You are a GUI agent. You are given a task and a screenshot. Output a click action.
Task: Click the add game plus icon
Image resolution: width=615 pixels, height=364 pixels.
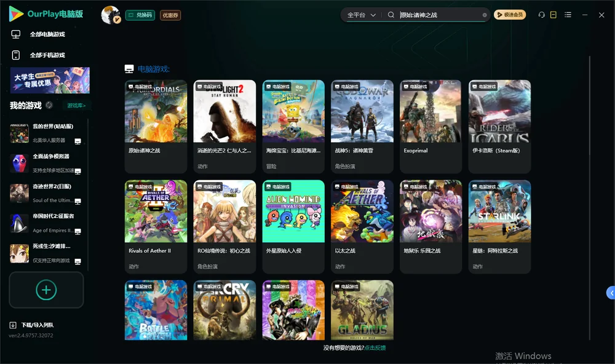pyautogui.click(x=46, y=290)
